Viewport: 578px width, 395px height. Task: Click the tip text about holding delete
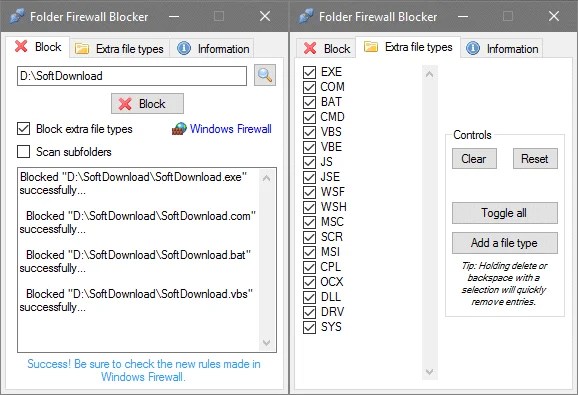(x=504, y=284)
